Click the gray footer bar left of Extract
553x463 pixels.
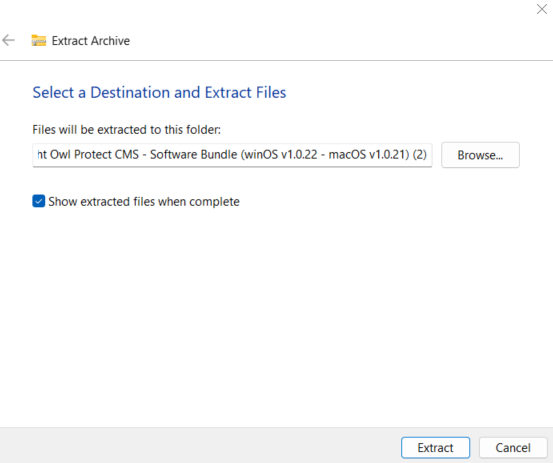198,446
